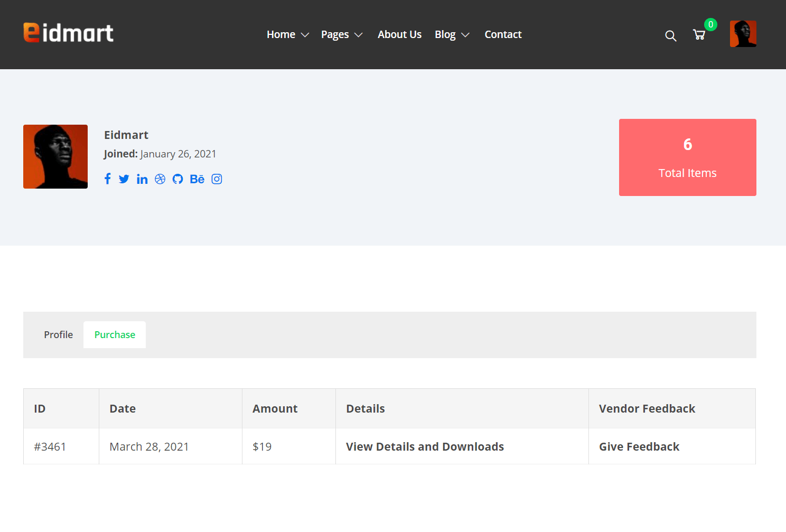
Task: Open the Blog dropdown chevron
Action: (466, 35)
